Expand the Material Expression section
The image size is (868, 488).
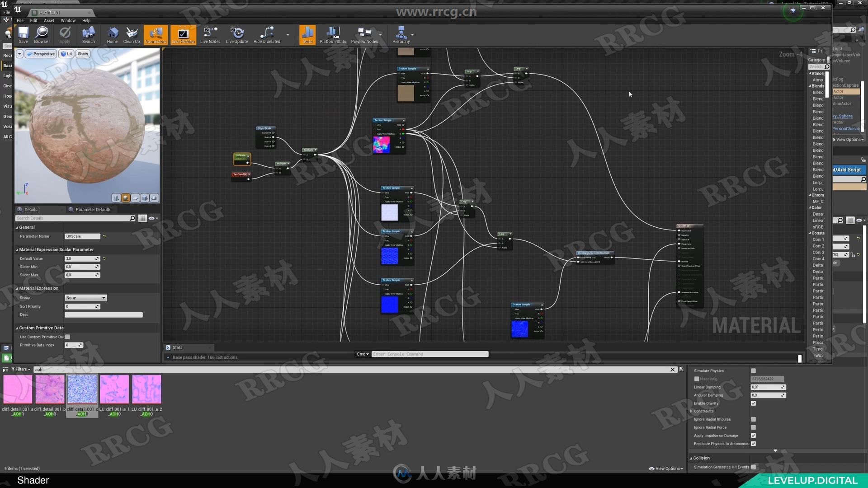[17, 288]
